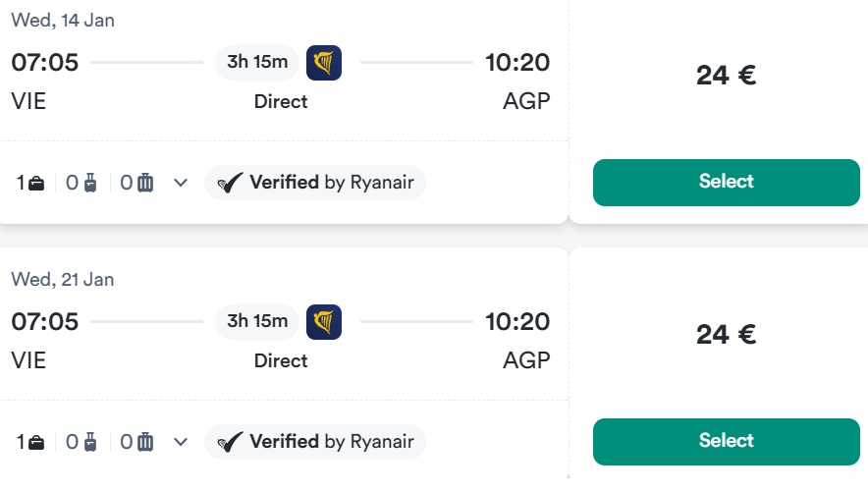Click the 3h 15m duration on 21 Jan flight
This screenshot has width=868, height=492.
click(257, 321)
